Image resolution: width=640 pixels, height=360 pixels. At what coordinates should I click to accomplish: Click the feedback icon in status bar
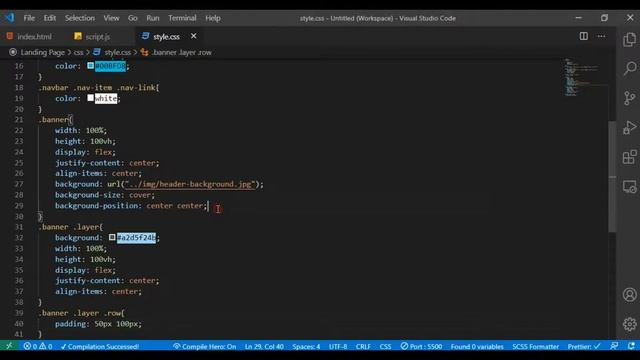click(x=614, y=346)
